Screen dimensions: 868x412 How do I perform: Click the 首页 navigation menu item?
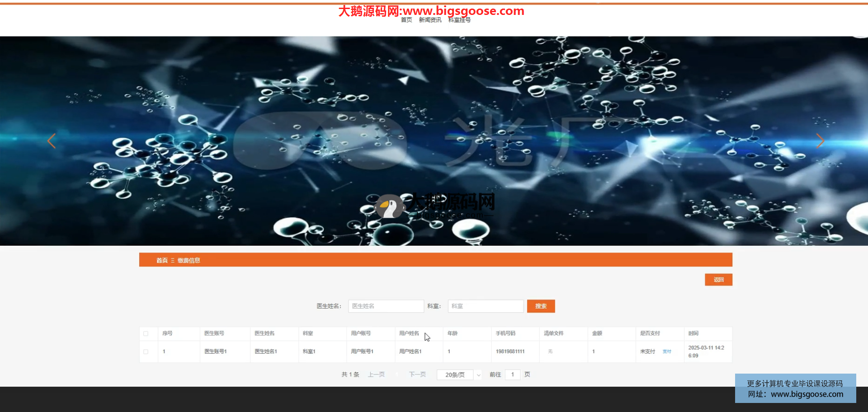[x=406, y=20]
